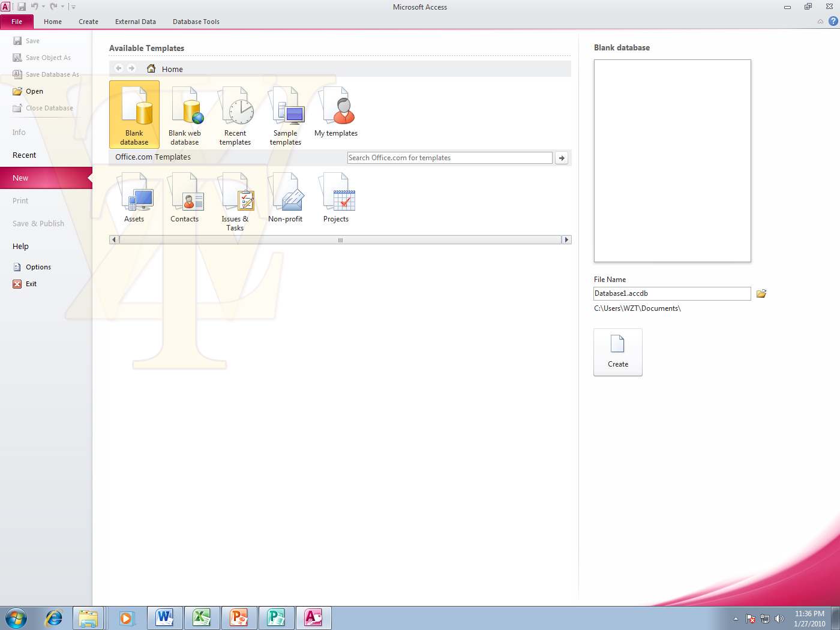Open Publisher from the taskbar
Viewport: 840px width, 630px height.
point(276,617)
